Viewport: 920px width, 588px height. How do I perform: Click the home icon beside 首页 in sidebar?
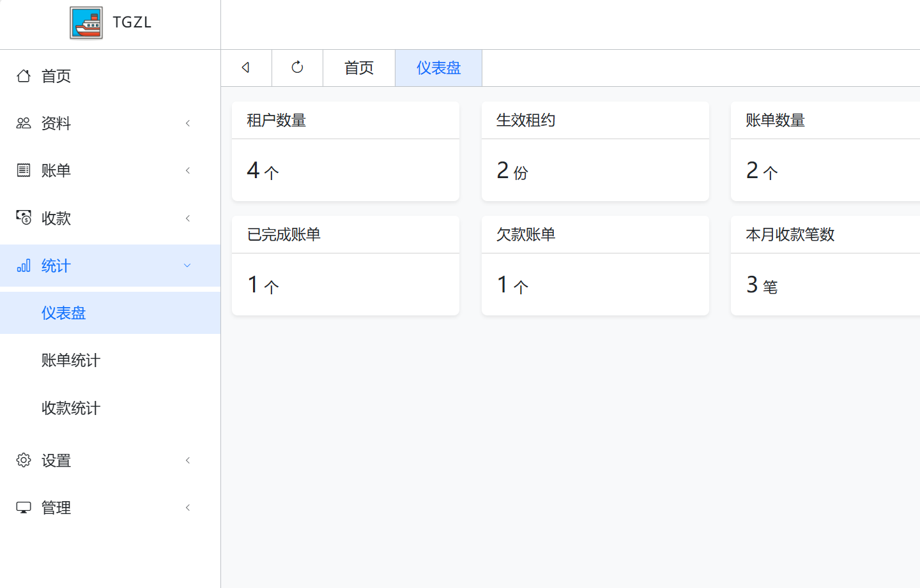coord(24,76)
